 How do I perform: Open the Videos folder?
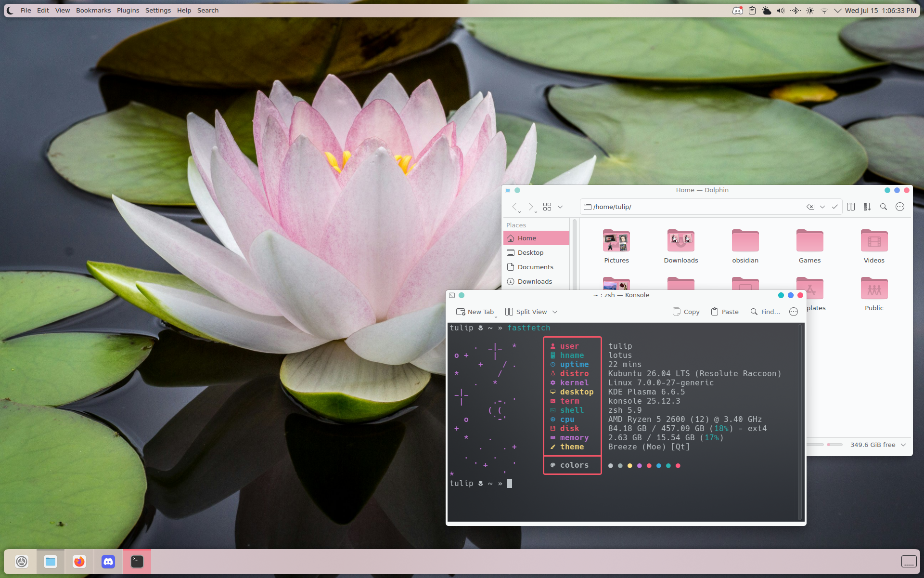(x=874, y=246)
